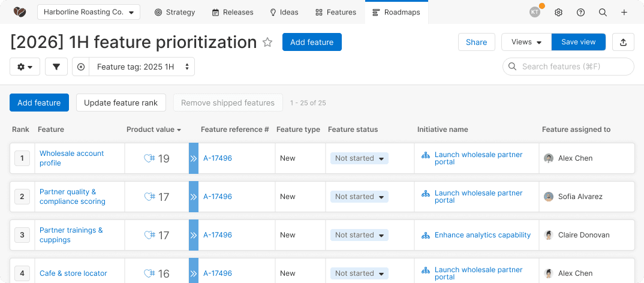
Task: Open the settings gear in top bar
Action: click(x=558, y=12)
